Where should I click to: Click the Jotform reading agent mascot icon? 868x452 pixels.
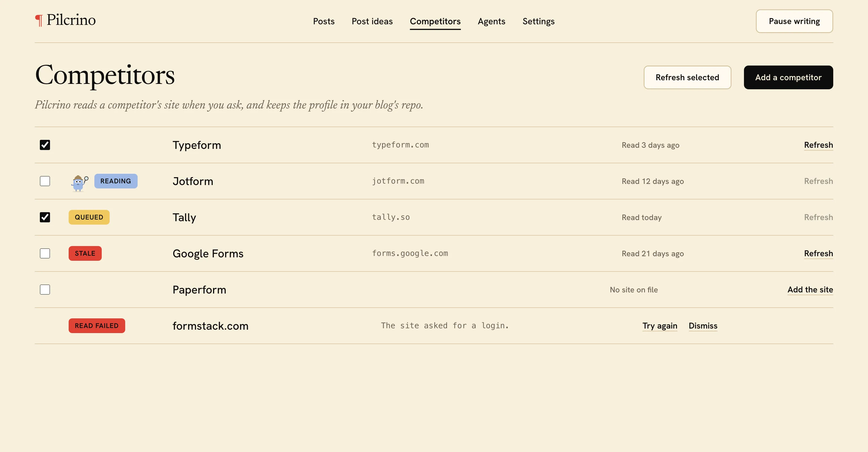[79, 183]
